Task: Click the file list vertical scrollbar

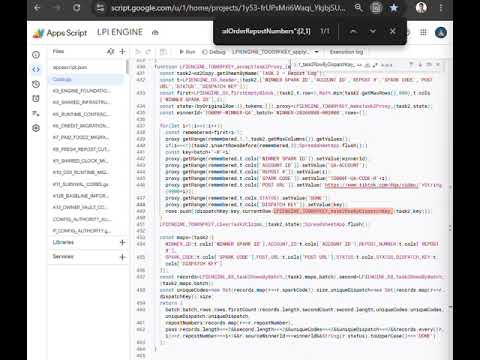Action: click(127, 67)
